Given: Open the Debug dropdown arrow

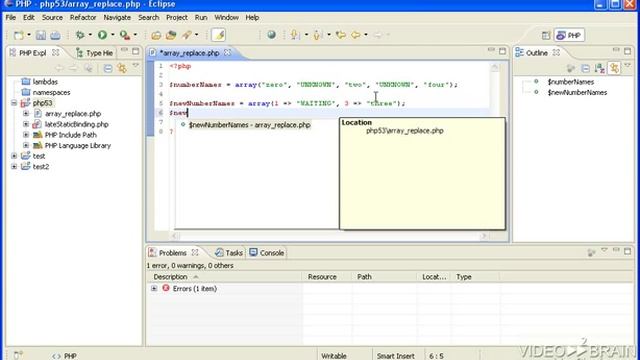Looking at the screenshot, I should [x=90, y=35].
